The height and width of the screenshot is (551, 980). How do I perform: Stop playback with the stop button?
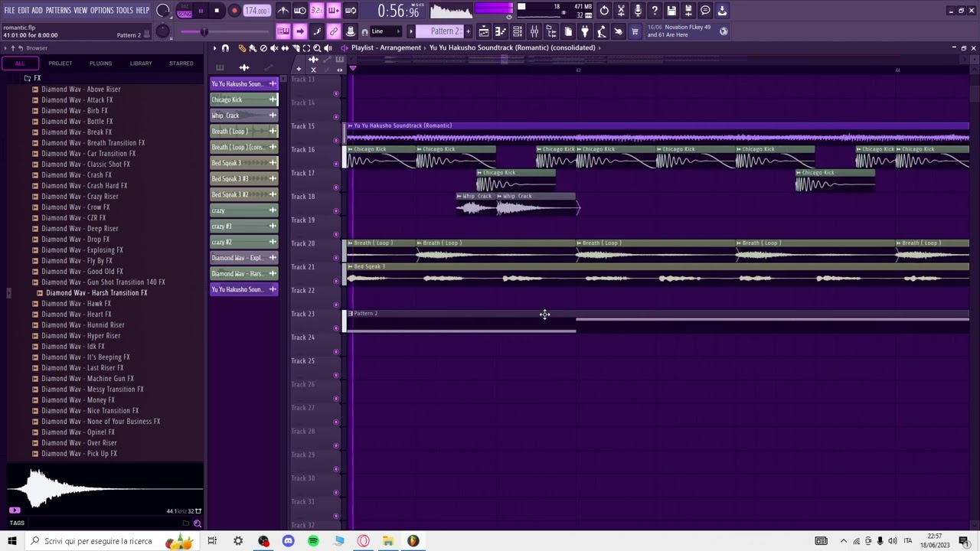(217, 11)
